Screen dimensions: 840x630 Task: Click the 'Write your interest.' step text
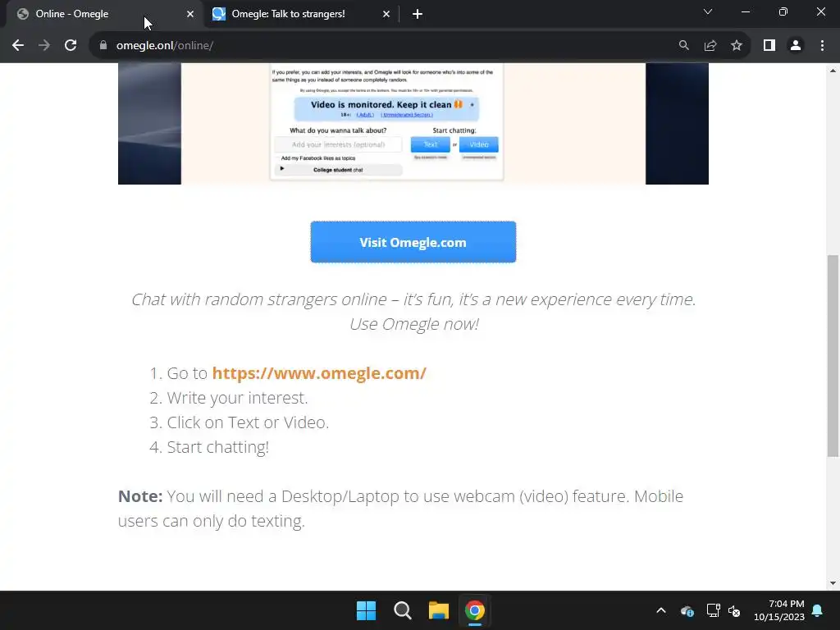point(237,398)
